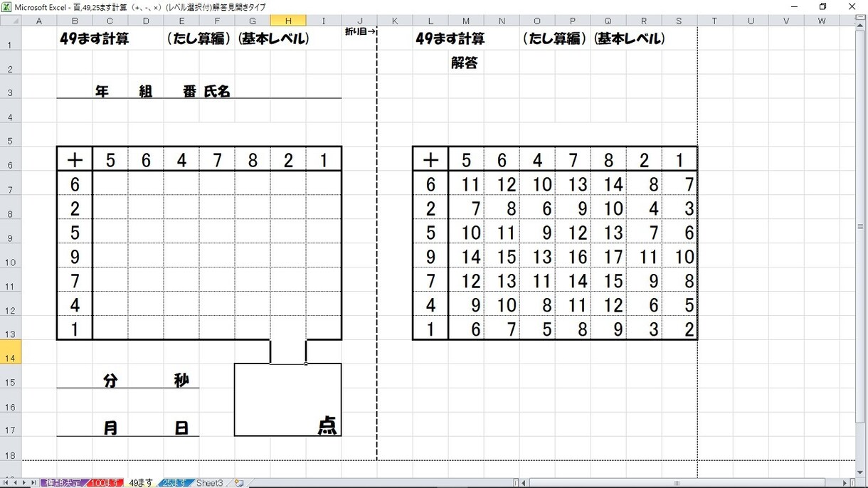
Task: Jump to the last sheet with navigation arrow
Action: coord(33,482)
